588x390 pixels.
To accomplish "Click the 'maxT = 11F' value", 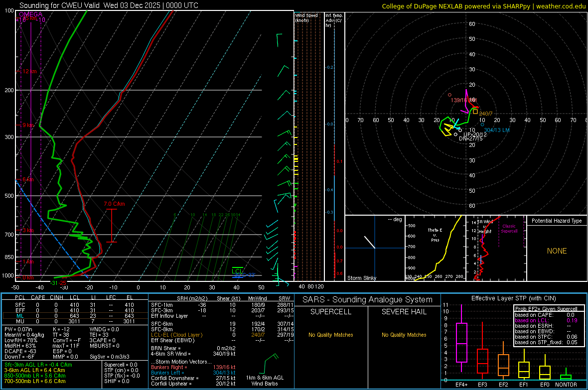I will point(66,346).
